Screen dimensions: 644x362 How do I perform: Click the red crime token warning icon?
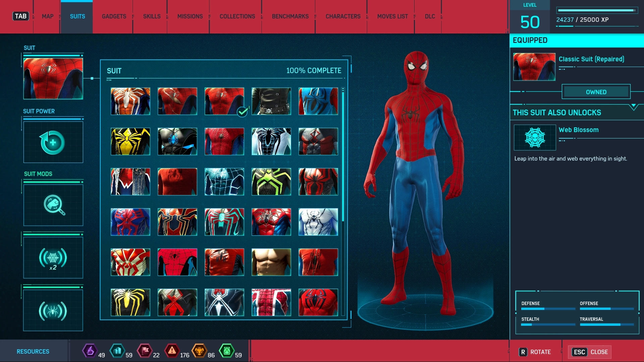tap(172, 351)
